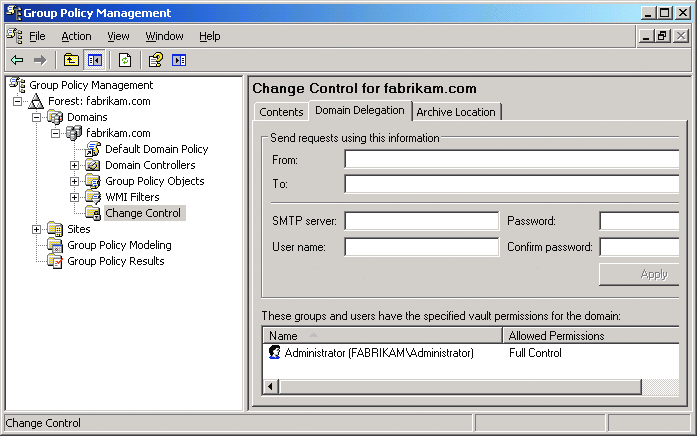Click the Full Control permission cell

click(535, 353)
